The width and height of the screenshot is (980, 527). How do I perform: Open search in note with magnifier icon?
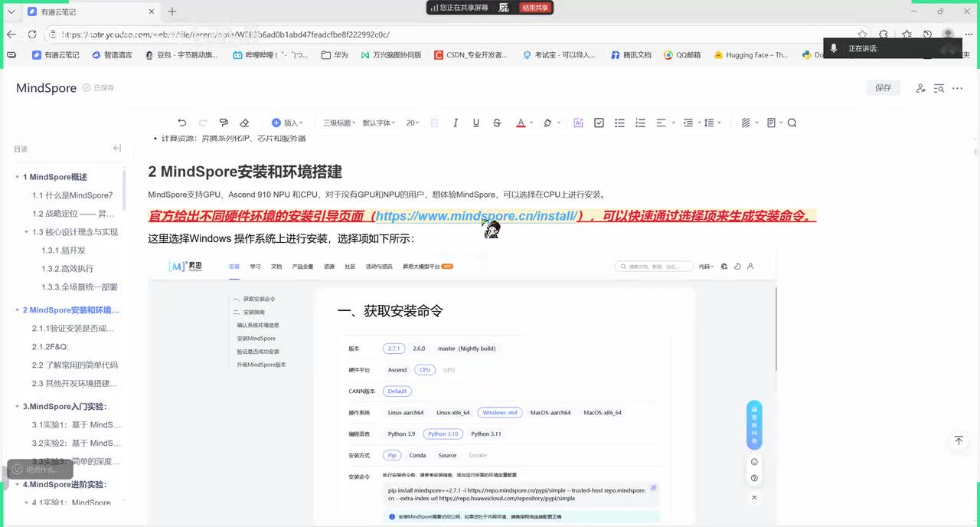(x=792, y=123)
